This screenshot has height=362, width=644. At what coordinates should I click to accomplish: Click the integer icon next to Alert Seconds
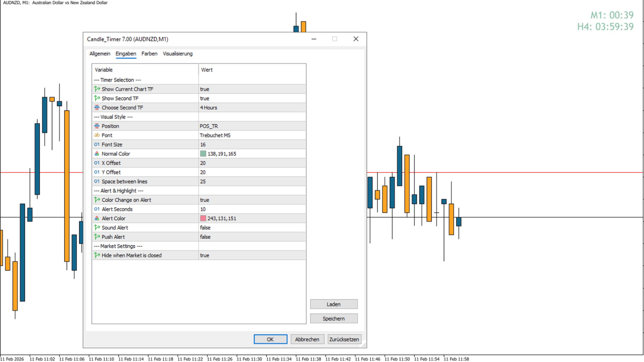[97, 209]
